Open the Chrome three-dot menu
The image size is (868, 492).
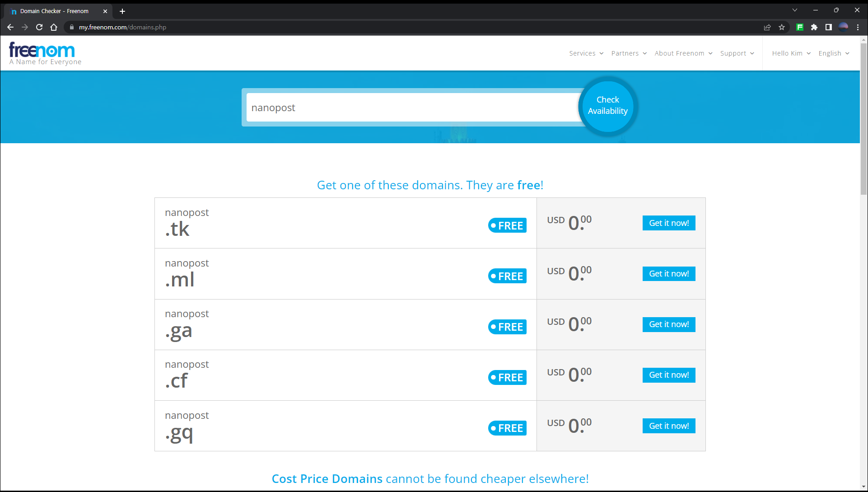[x=858, y=27]
